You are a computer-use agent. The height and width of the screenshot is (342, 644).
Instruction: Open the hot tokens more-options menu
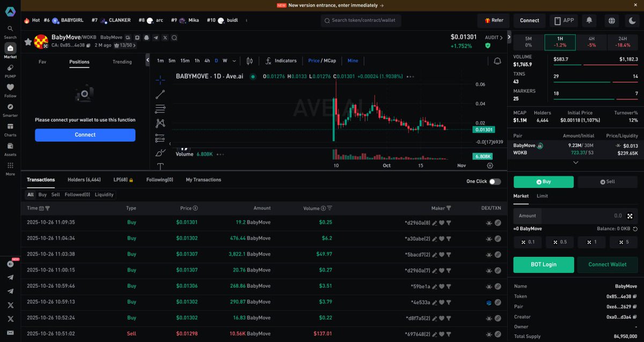tap(246, 20)
